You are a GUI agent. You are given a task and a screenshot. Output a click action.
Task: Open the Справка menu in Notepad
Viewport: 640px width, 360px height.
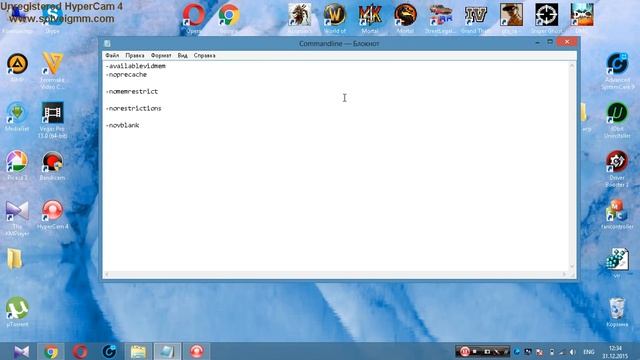[x=204, y=55]
